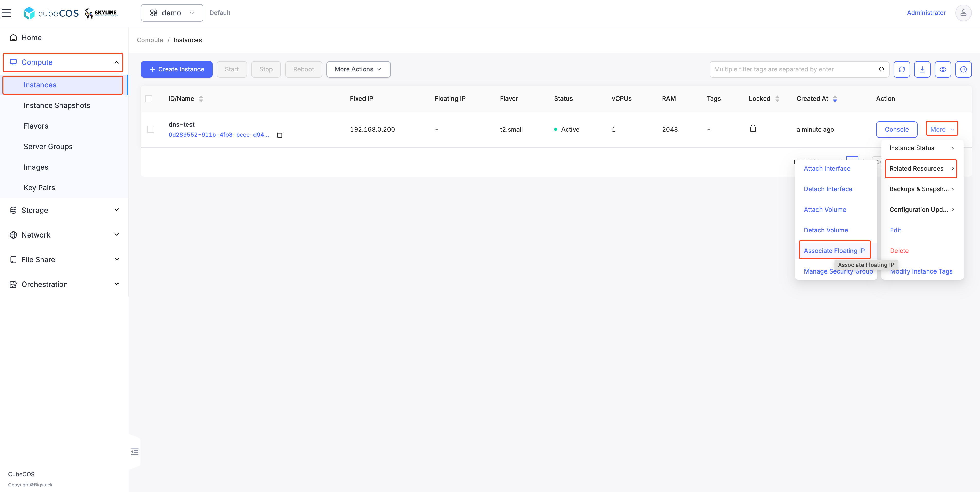Copy the dns-test instance ID
The height and width of the screenshot is (492, 980).
(x=280, y=135)
